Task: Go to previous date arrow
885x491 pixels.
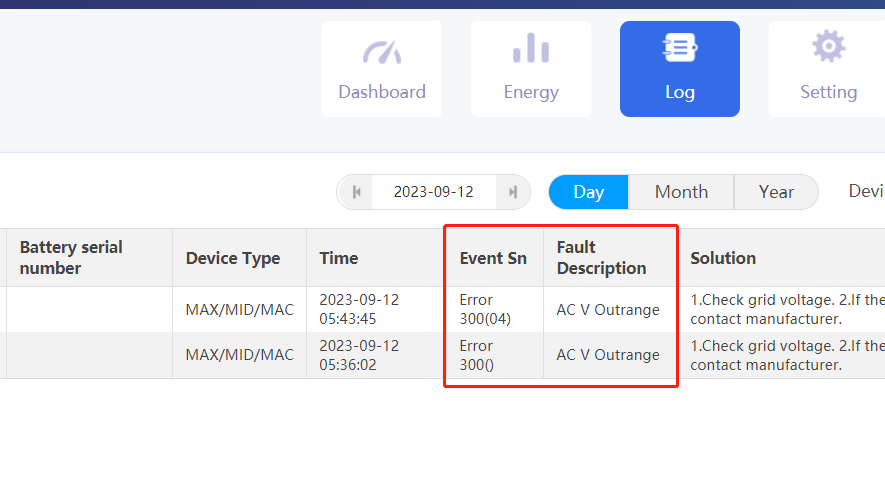Action: (x=356, y=192)
